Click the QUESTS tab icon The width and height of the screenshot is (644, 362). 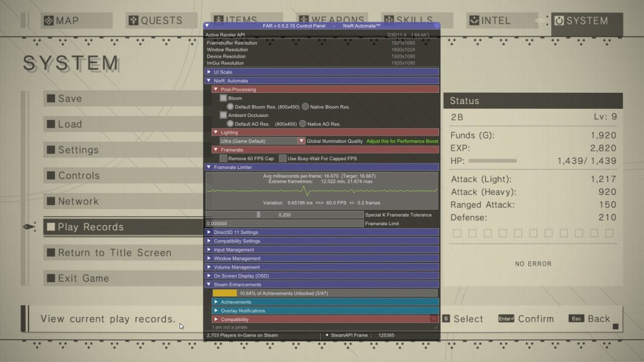click(134, 20)
